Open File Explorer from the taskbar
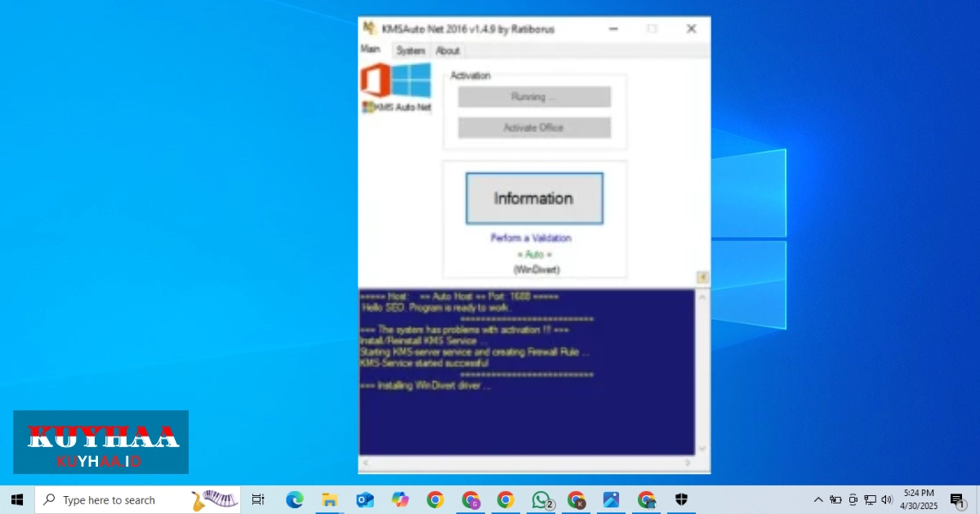This screenshot has height=514, width=980. point(330,500)
